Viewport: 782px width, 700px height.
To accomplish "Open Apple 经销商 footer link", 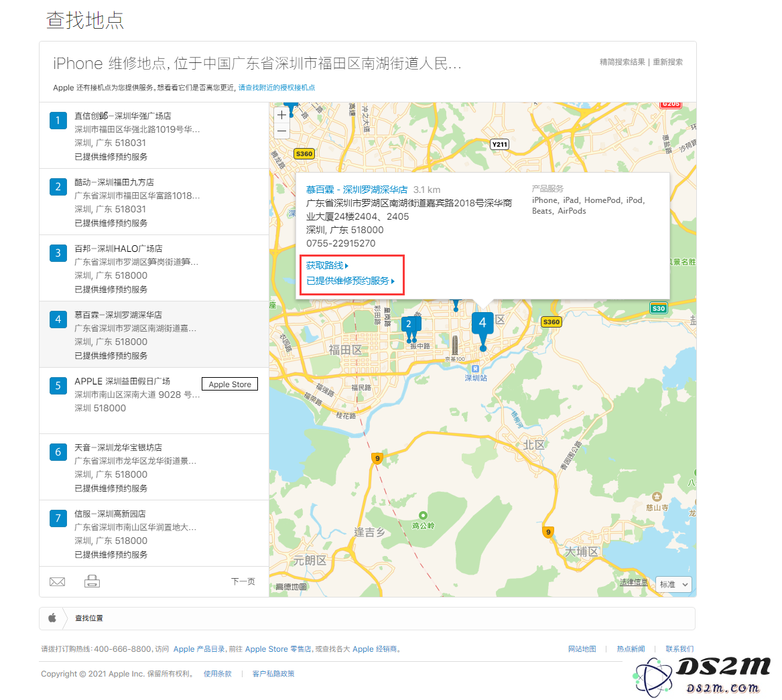I will click(x=375, y=649).
